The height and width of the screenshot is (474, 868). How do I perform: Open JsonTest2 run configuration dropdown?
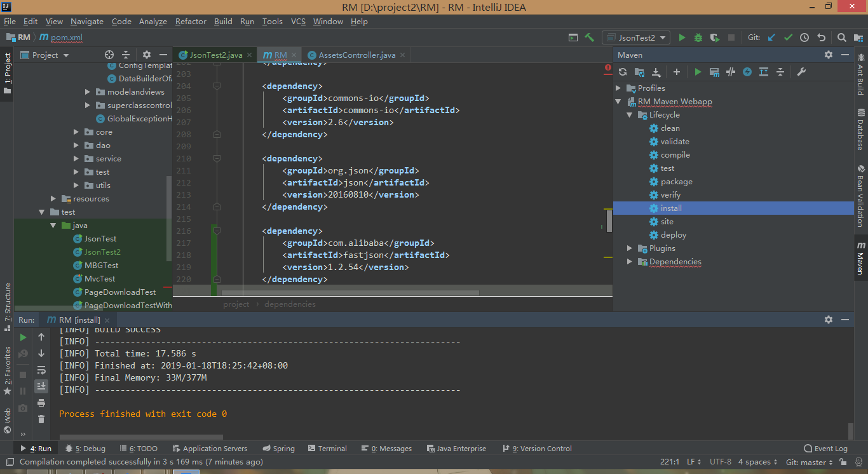[636, 37]
